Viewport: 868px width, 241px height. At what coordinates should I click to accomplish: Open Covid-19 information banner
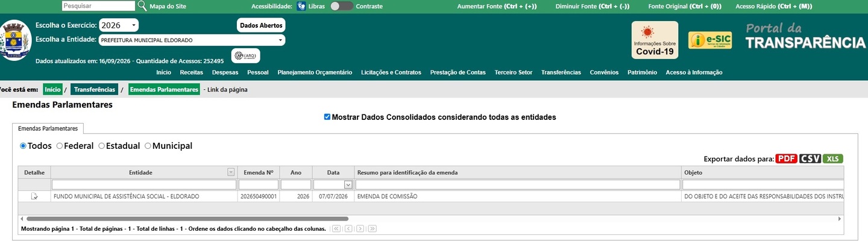(x=655, y=40)
